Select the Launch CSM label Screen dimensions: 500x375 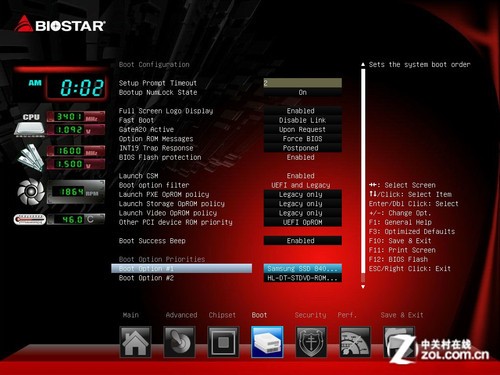[138, 176]
